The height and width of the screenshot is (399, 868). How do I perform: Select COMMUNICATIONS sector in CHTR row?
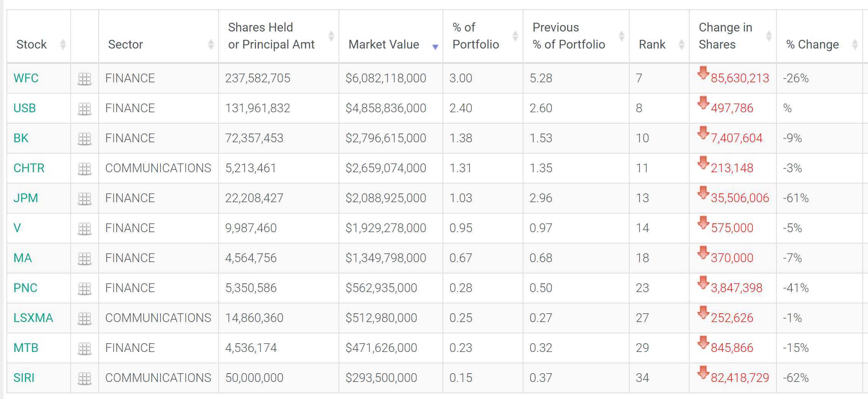[159, 168]
